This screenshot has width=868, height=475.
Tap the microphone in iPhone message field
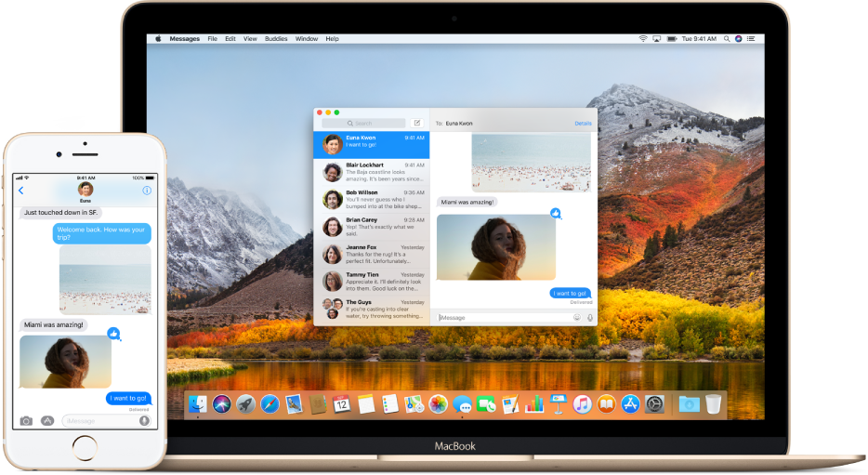tap(144, 421)
